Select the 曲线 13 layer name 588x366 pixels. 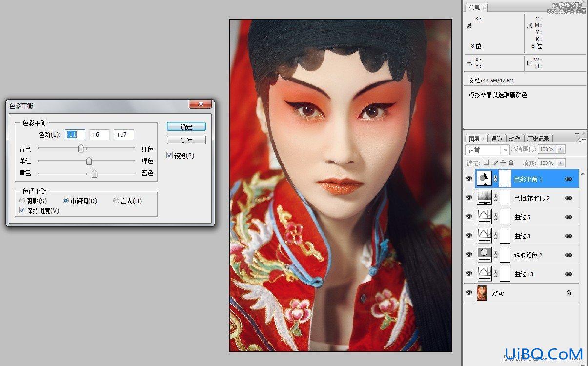[x=524, y=274]
